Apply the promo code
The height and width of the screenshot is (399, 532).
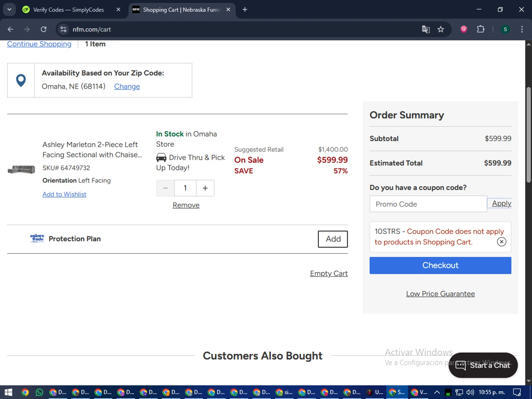click(x=501, y=204)
